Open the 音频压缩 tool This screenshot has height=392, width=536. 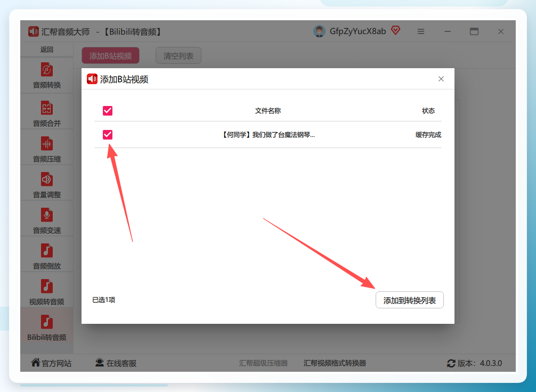[x=47, y=148]
